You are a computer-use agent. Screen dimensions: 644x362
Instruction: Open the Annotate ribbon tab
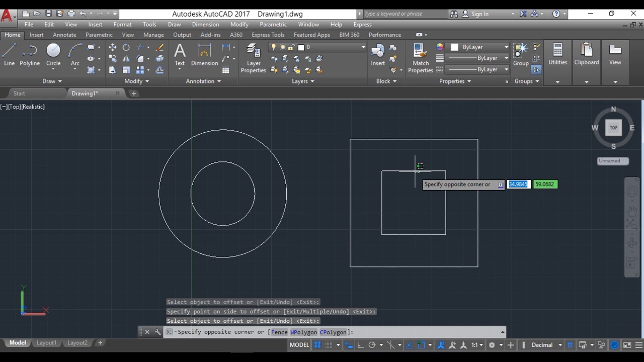click(64, 35)
